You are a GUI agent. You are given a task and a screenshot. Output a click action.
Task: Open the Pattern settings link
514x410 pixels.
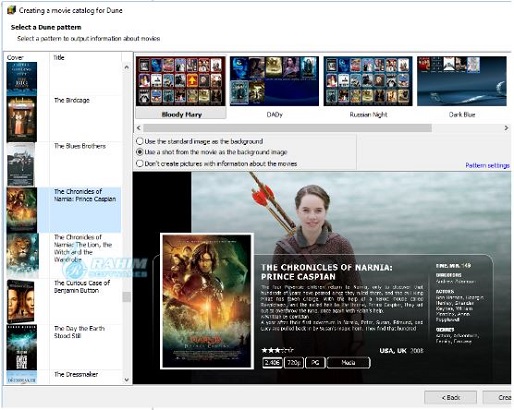click(x=487, y=165)
